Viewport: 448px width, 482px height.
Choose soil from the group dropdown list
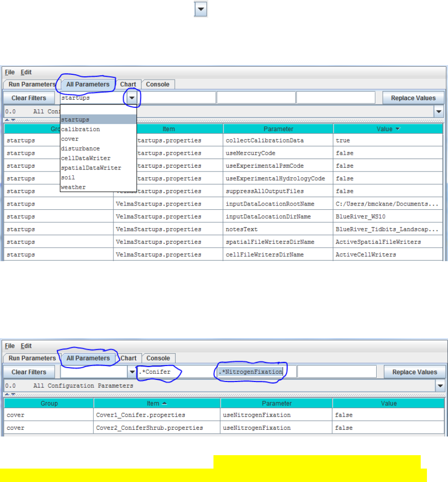click(98, 177)
